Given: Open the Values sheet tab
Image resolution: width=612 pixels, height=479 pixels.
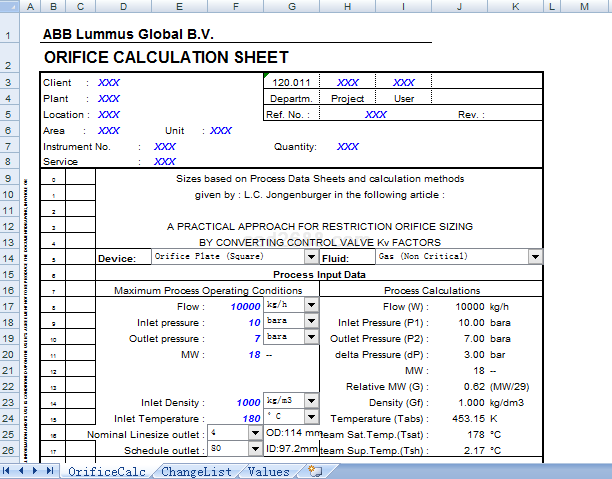Looking at the screenshot, I should (268, 471).
